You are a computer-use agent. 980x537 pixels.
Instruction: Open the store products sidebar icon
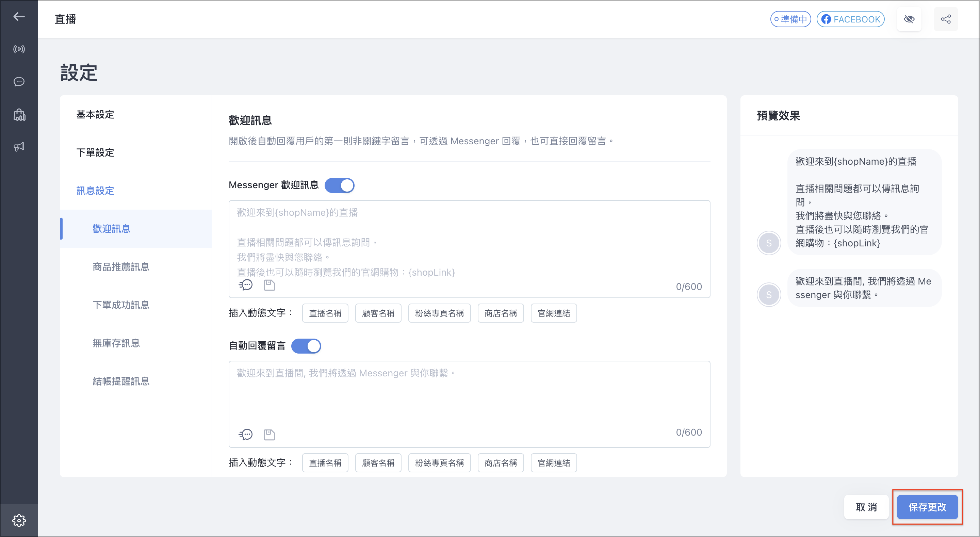coord(19,115)
